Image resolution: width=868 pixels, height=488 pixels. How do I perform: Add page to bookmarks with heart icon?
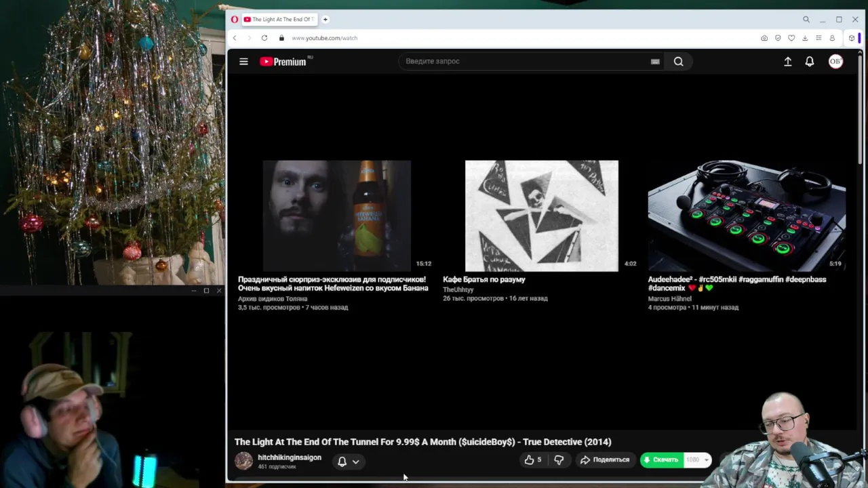791,38
